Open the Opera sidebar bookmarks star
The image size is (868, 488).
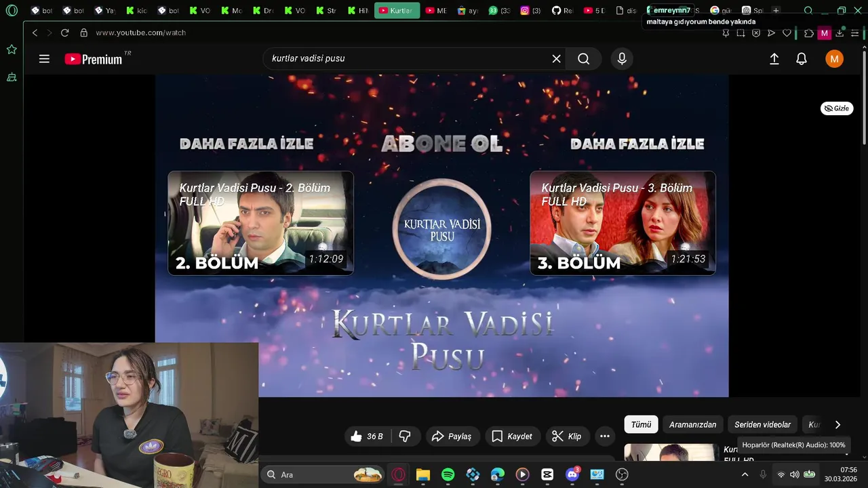point(12,49)
